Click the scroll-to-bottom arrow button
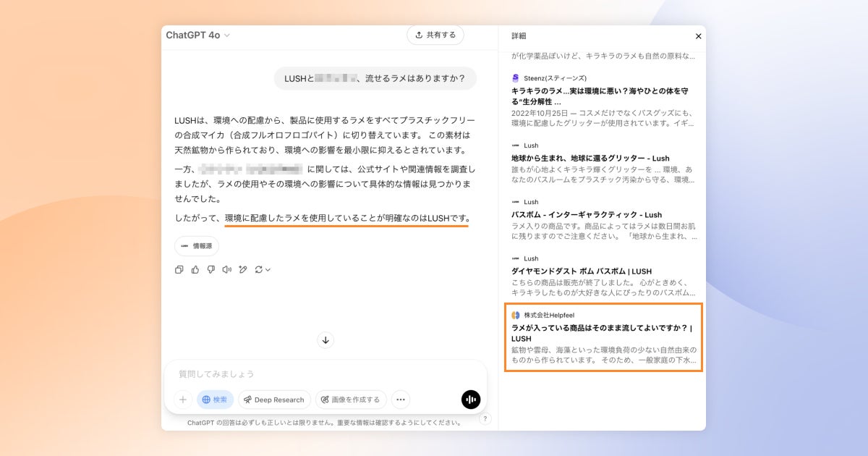Viewport: 868px width, 456px height. point(325,340)
